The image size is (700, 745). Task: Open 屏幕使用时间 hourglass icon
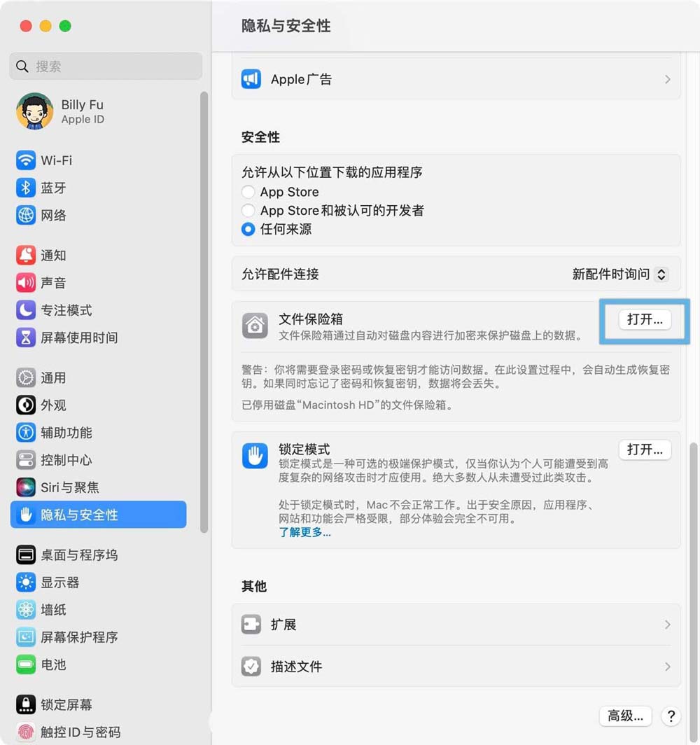(26, 337)
